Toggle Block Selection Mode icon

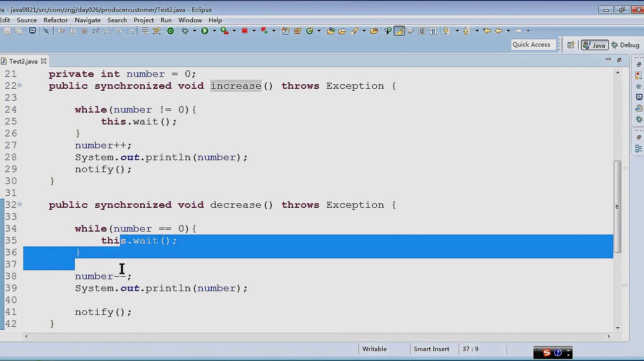pos(422,31)
